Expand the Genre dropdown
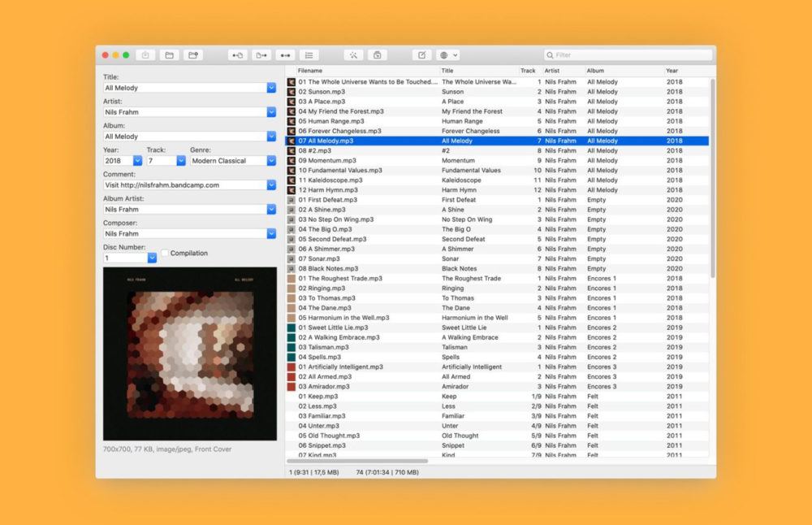Image resolution: width=812 pixels, height=525 pixels. pos(271,161)
